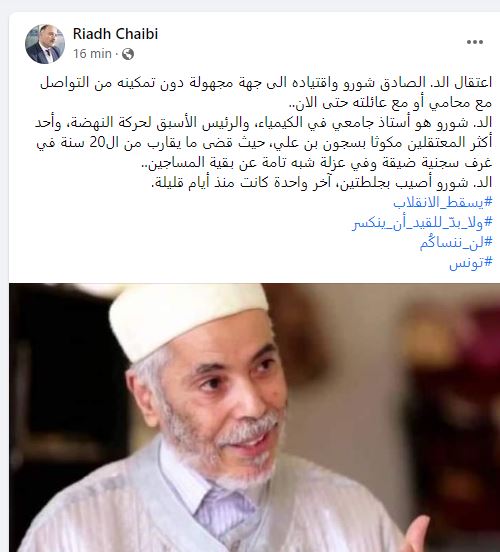Click the "16 min" post timestamp
The width and height of the screenshot is (500, 552).
[92, 54]
